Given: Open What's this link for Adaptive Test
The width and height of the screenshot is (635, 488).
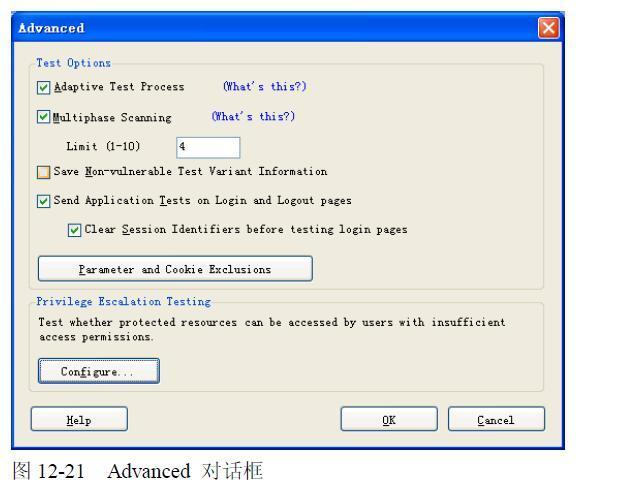Looking at the screenshot, I should tap(264, 87).
